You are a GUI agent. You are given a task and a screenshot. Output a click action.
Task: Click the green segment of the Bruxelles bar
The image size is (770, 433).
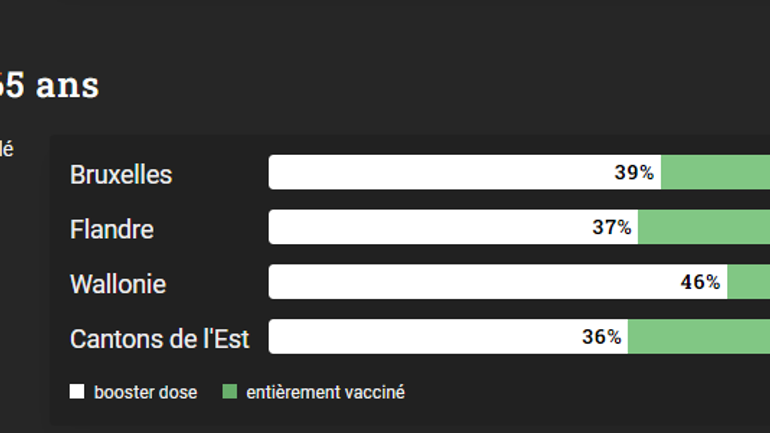[x=715, y=173]
